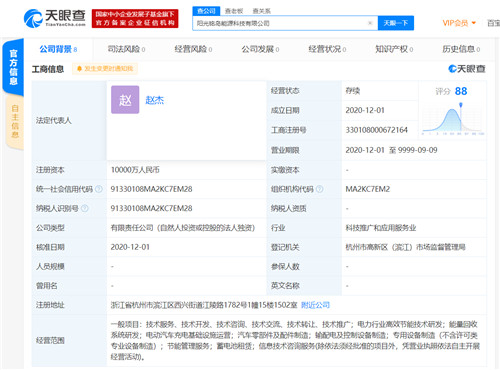The width and height of the screenshot is (500, 370).
Task: Click the 核准日期 value 2020-12-01
Action: [x=130, y=247]
